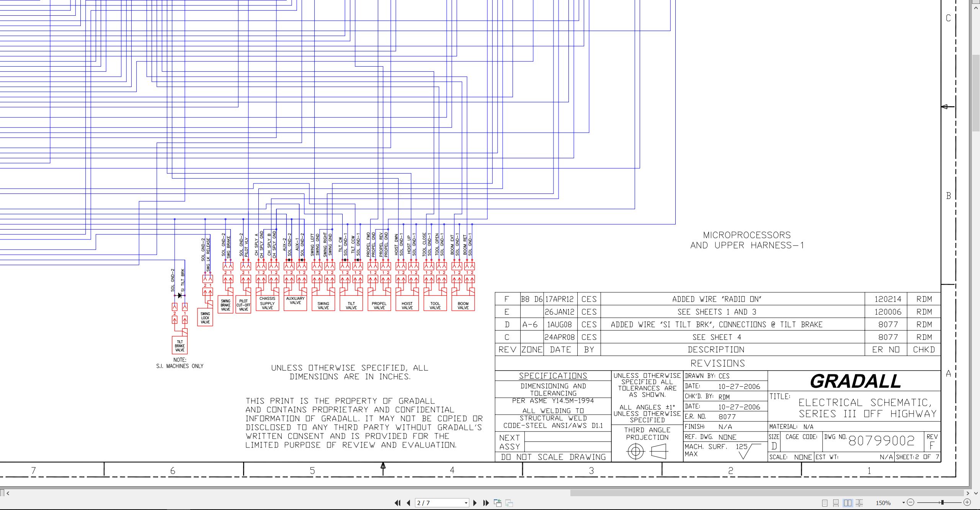Click the PROPEL VALVE component box

click(379, 303)
